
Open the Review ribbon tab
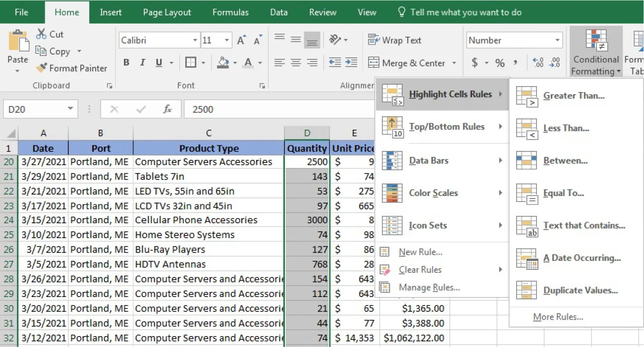tap(322, 12)
